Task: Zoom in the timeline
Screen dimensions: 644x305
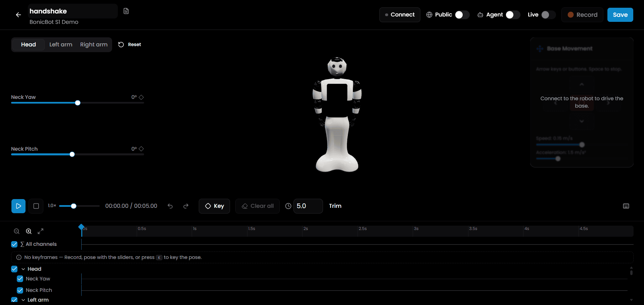Action: pos(29,231)
